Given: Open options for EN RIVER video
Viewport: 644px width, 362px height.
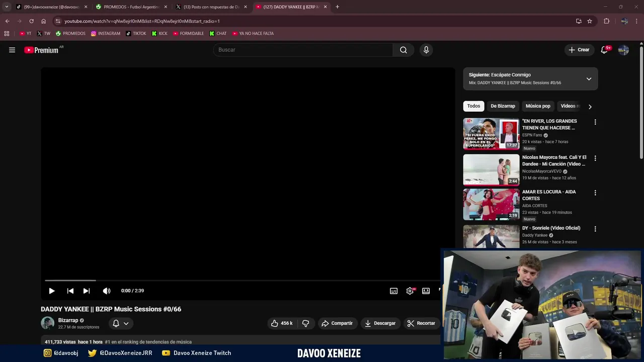Looking at the screenshot, I should pos(595,122).
